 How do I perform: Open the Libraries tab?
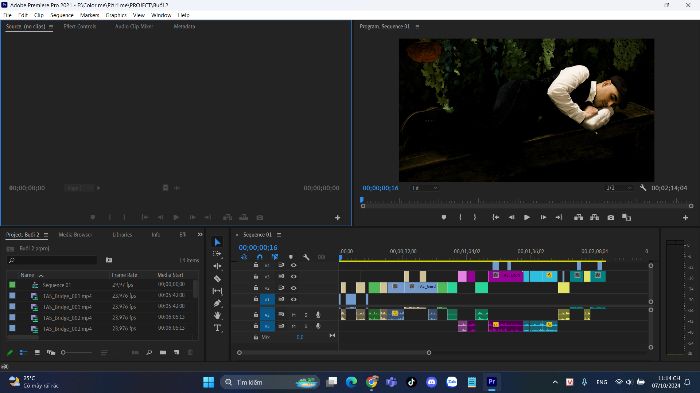coord(122,234)
